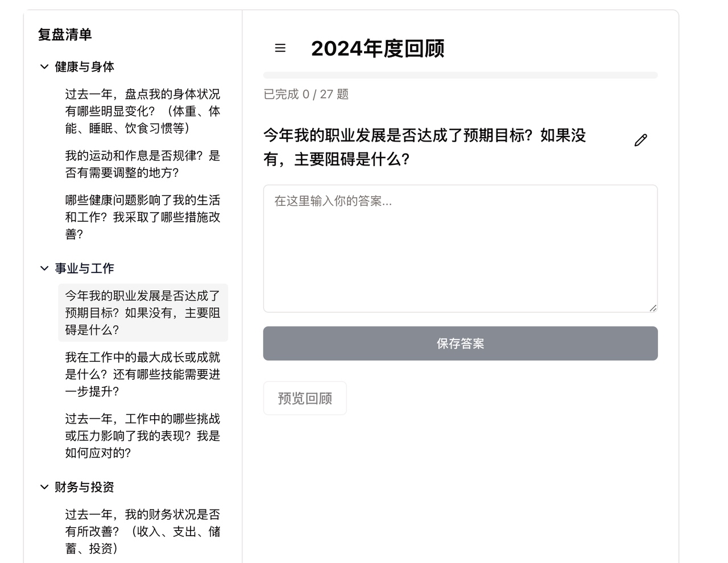Open the sidebar hamburger menu icon

click(280, 48)
